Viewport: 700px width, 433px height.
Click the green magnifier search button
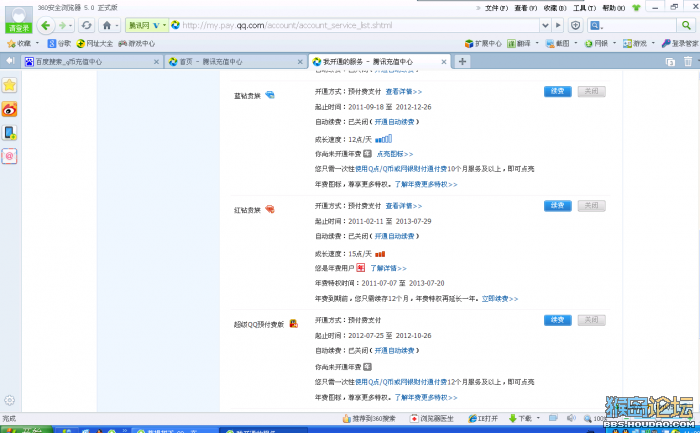(x=686, y=25)
